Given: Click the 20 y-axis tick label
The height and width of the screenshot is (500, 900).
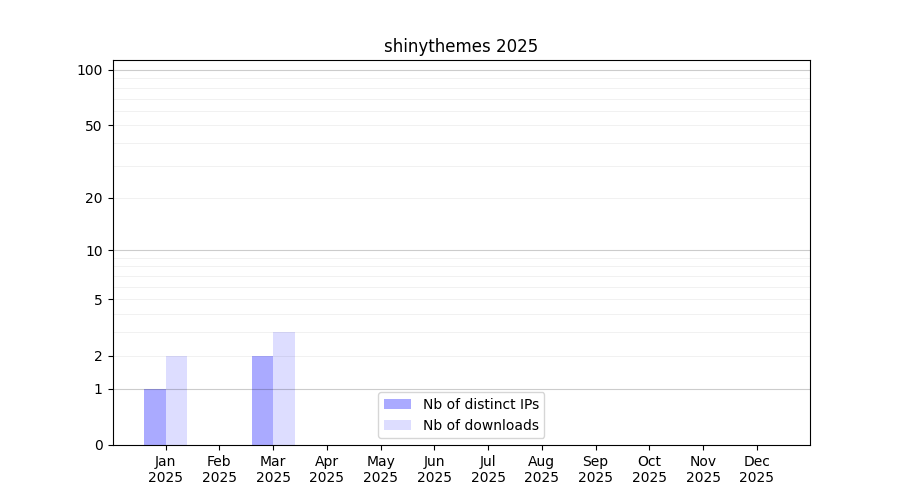Looking at the screenshot, I should tap(94, 198).
